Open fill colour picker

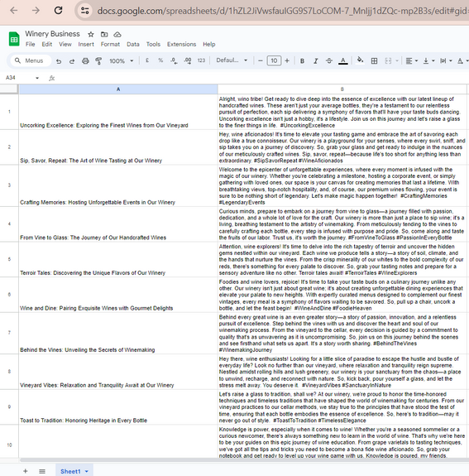click(x=360, y=60)
